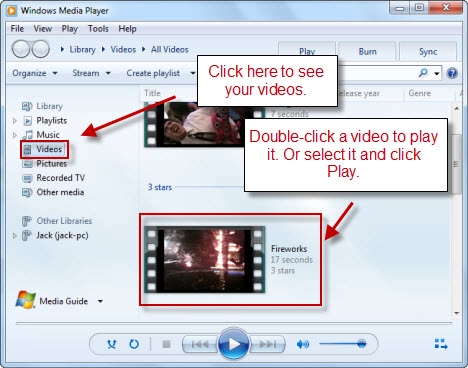The width and height of the screenshot is (468, 368).
Task: Click the 3 stars group header
Action: coord(160,187)
